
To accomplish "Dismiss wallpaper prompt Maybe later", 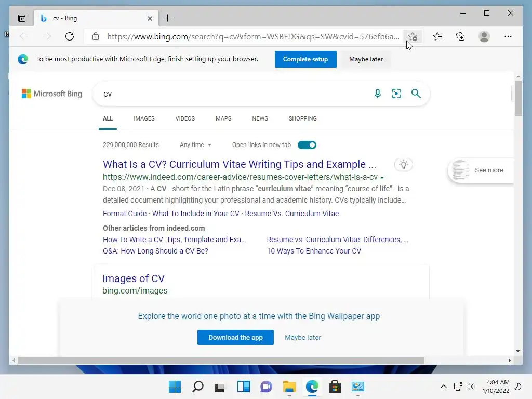I will tap(303, 338).
